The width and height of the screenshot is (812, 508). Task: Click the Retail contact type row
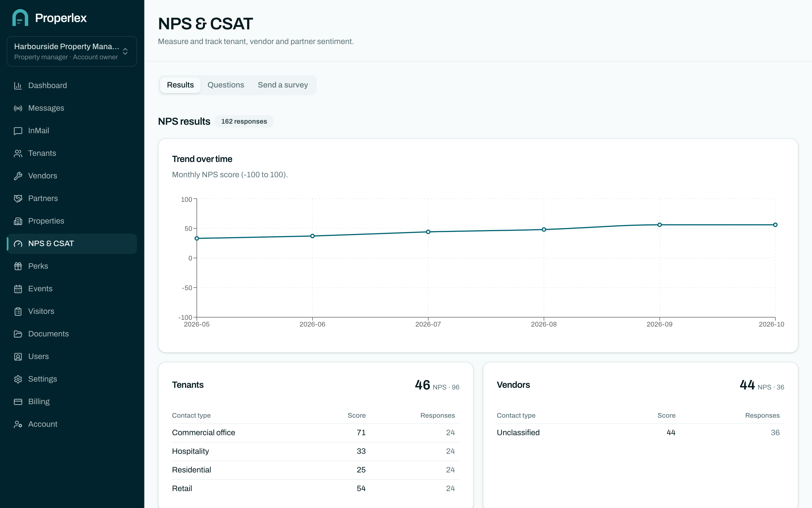pyautogui.click(x=315, y=489)
